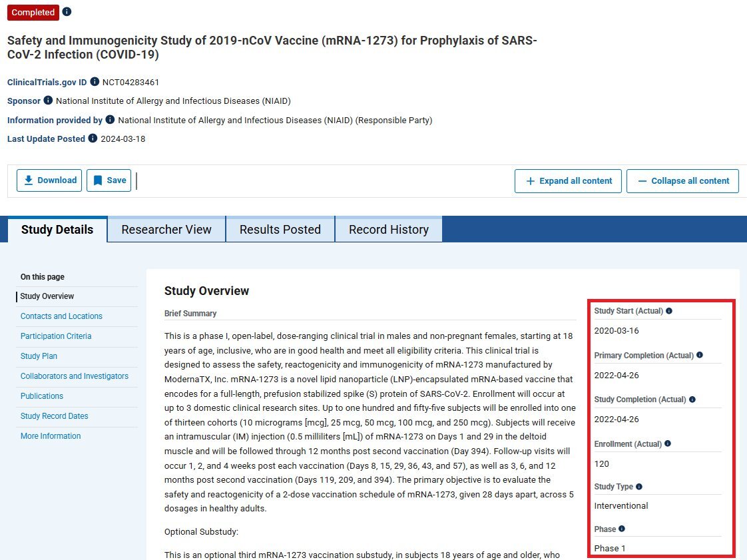Click the Information provided by label
Image resolution: width=747 pixels, height=560 pixels.
coord(55,120)
